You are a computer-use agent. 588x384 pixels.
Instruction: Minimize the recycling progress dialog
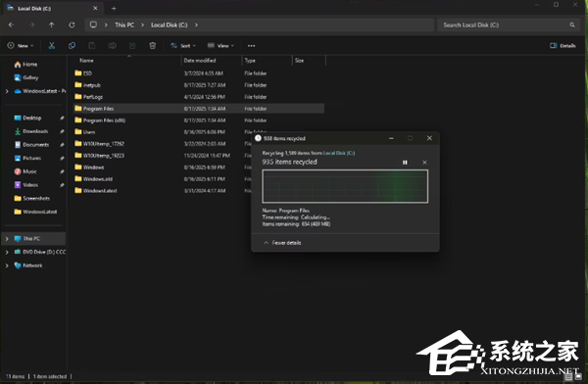point(391,138)
